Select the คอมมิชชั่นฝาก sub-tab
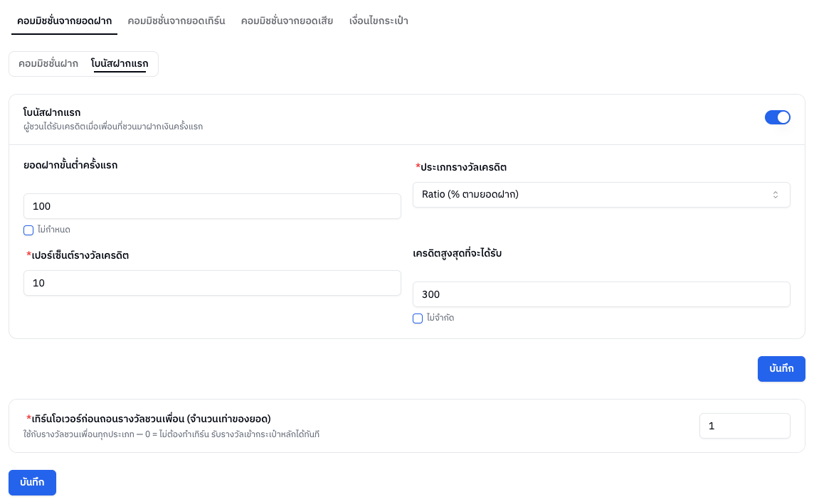Viewport: 814px width, 504px height. click(x=48, y=64)
